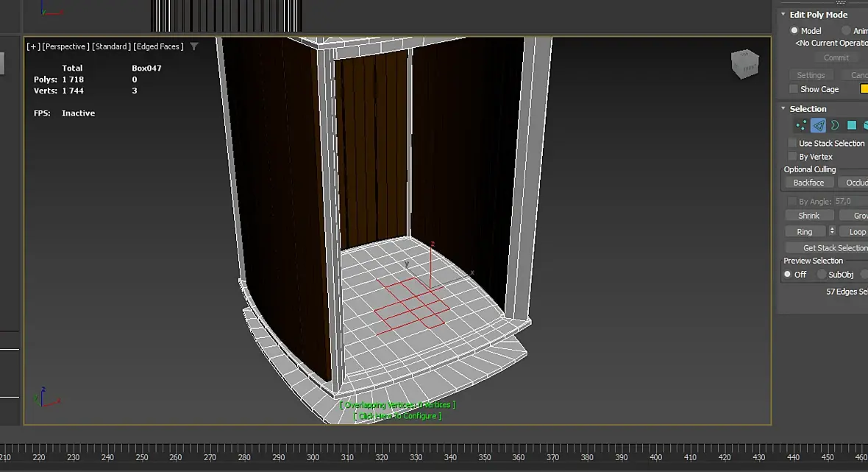Click the 'FPS: Inactive' statistic

click(x=64, y=113)
